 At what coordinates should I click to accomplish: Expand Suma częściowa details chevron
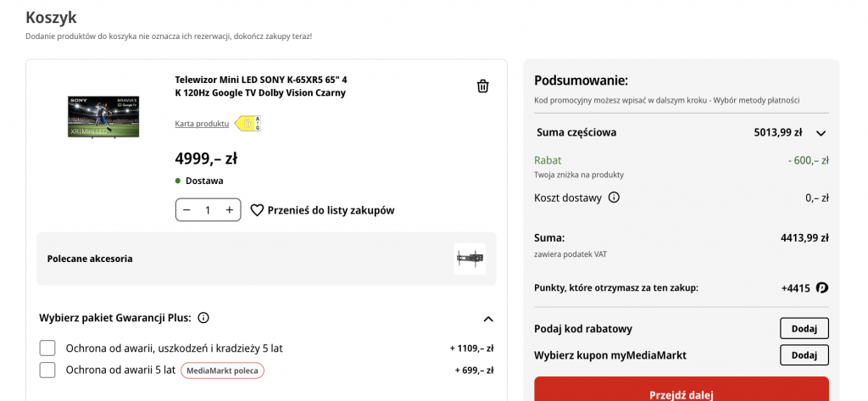click(x=821, y=133)
